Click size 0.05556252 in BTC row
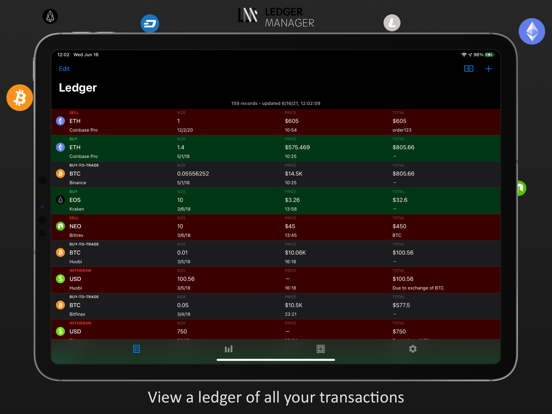Viewport: 552px width, 414px height. pyautogui.click(x=193, y=174)
